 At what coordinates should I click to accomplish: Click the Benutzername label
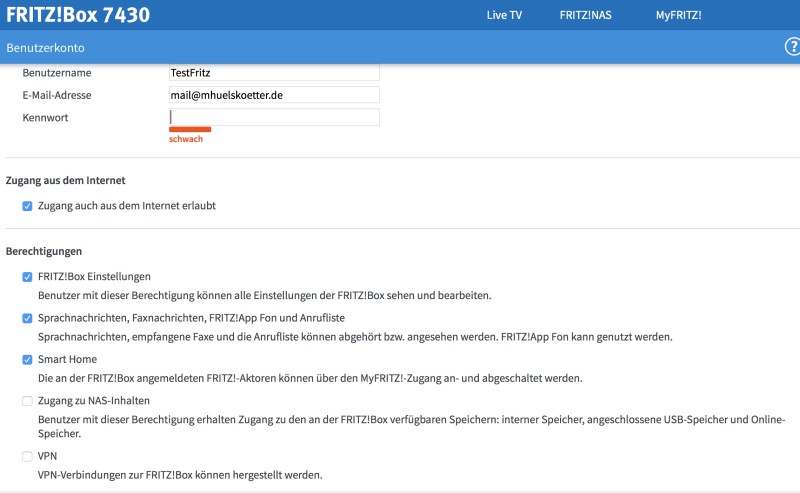coord(57,73)
